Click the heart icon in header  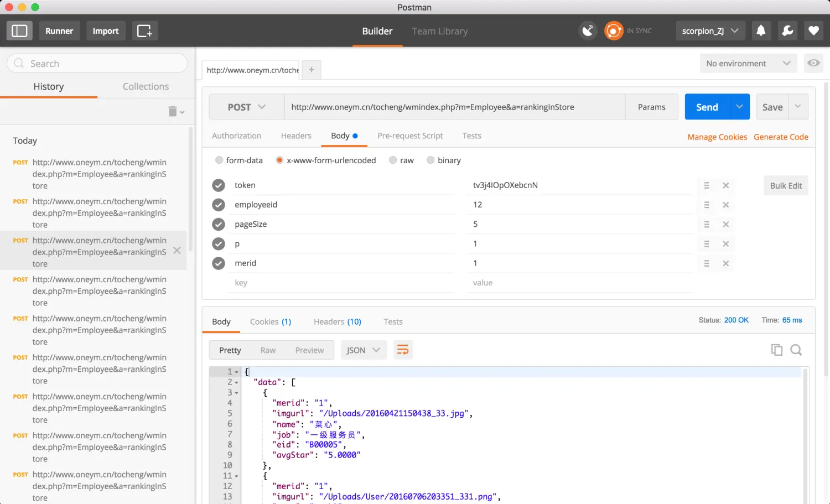click(813, 31)
